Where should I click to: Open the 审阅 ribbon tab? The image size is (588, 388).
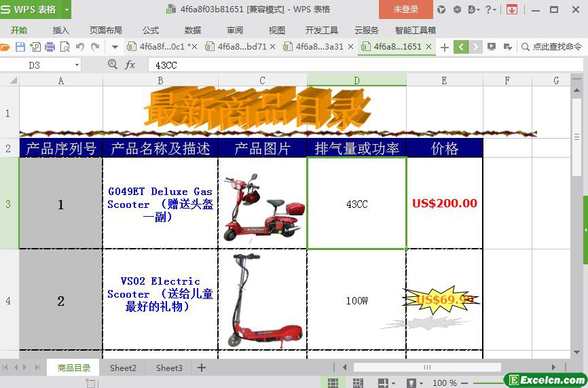(x=235, y=30)
